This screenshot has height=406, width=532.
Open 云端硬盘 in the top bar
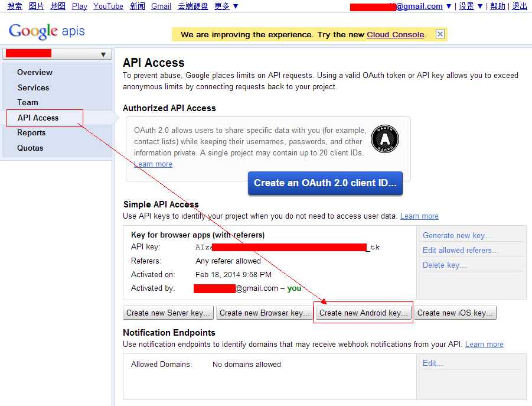pyautogui.click(x=192, y=6)
